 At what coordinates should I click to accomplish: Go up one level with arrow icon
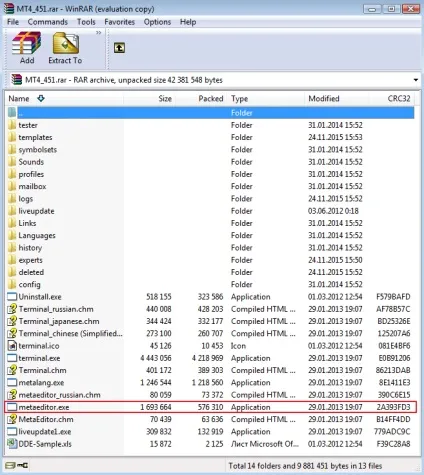[119, 48]
